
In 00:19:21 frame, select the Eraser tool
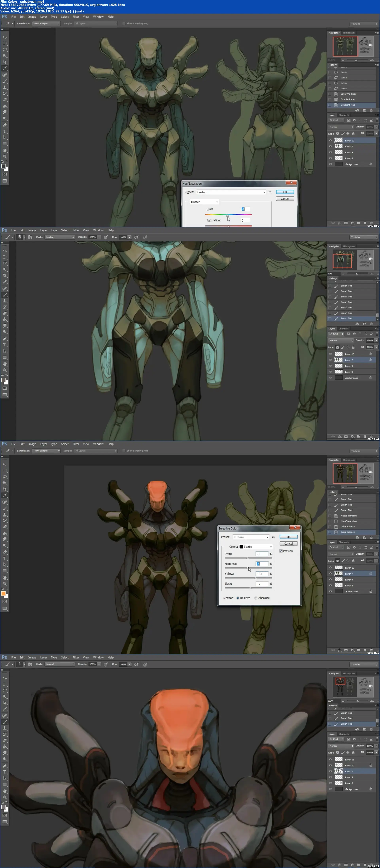pyautogui.click(x=5, y=741)
